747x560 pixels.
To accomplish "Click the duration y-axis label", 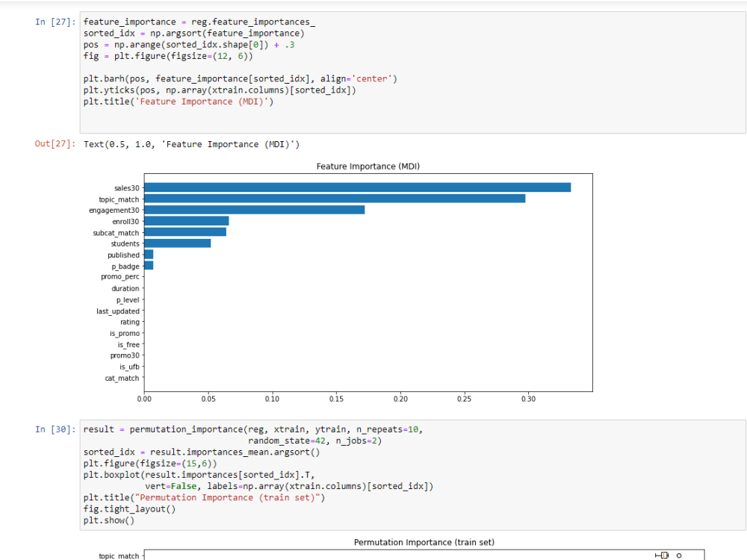I will click(125, 288).
